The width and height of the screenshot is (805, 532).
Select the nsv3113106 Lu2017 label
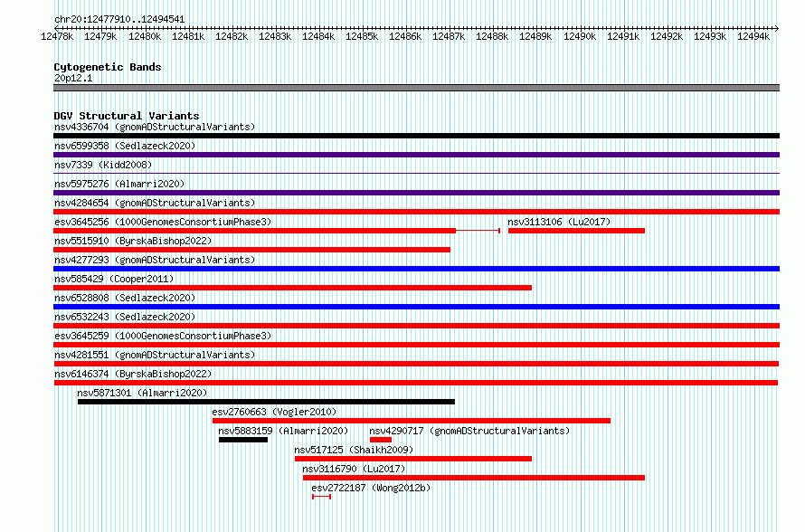(559, 222)
